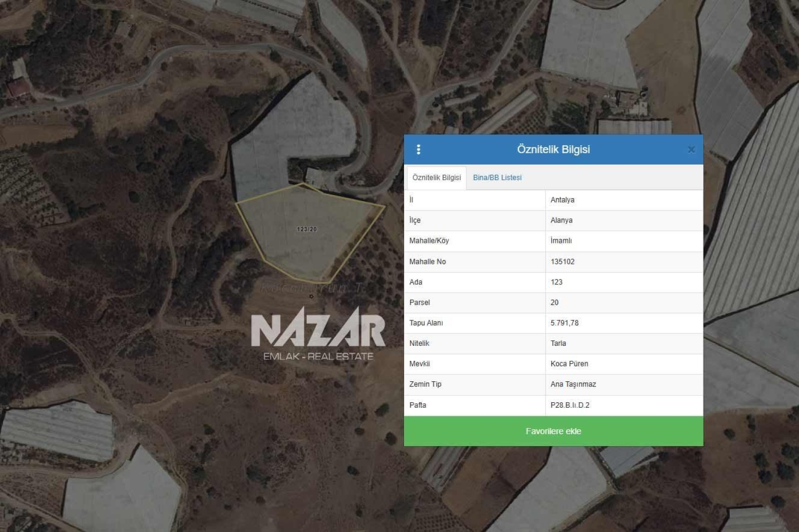Switch to the Bina/BB Listesi tab
Image resolution: width=799 pixels, height=532 pixels.
point(497,178)
